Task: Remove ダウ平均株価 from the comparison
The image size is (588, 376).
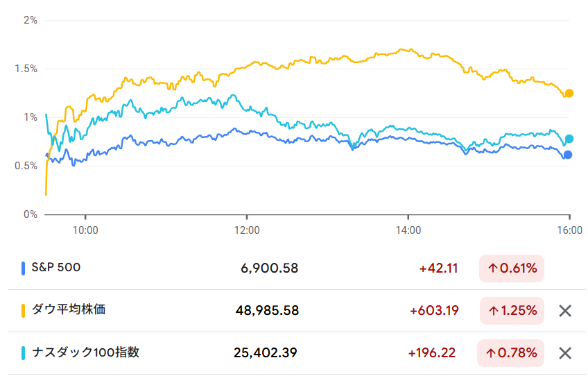Action: (565, 311)
